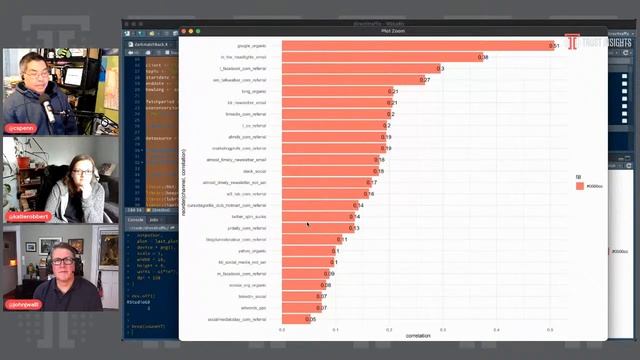Click the salmon fill legend swatch in the plot
Image resolution: width=640 pixels, height=360 pixels.
click(580, 186)
